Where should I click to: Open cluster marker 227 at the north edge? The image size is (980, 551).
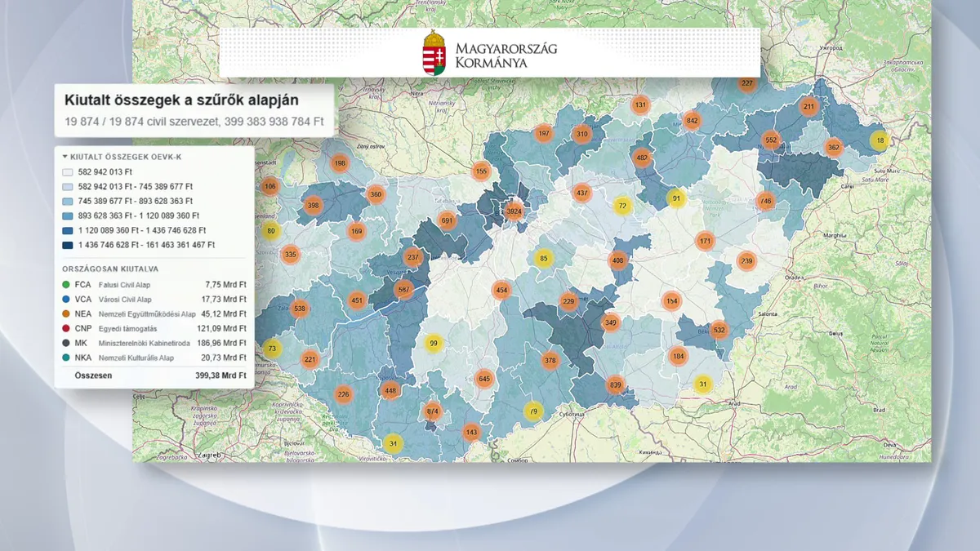click(747, 83)
